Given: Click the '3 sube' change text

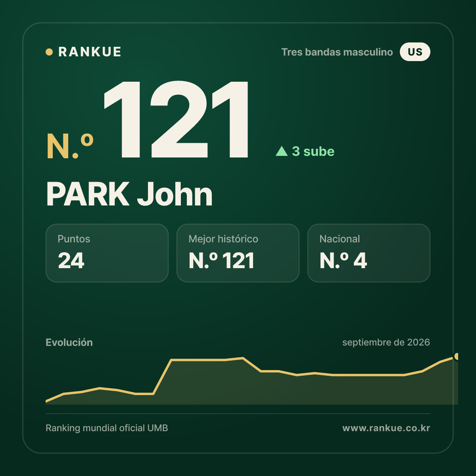Looking at the screenshot, I should (x=313, y=152).
